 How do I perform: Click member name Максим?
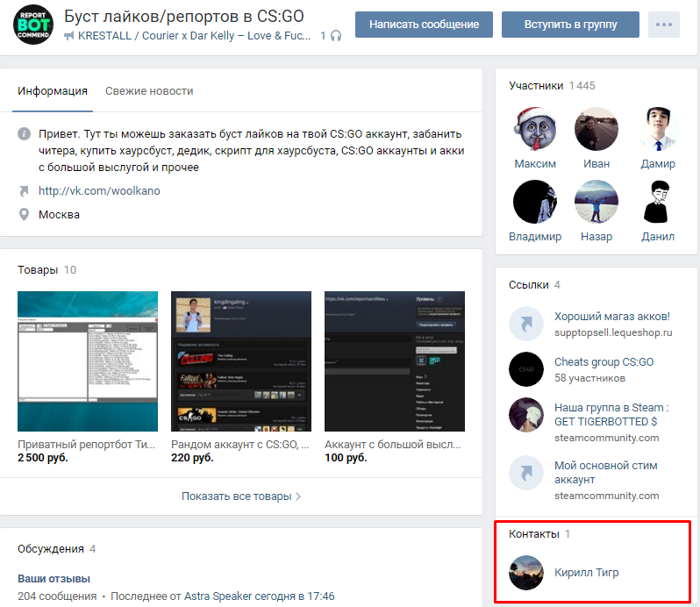click(x=535, y=164)
